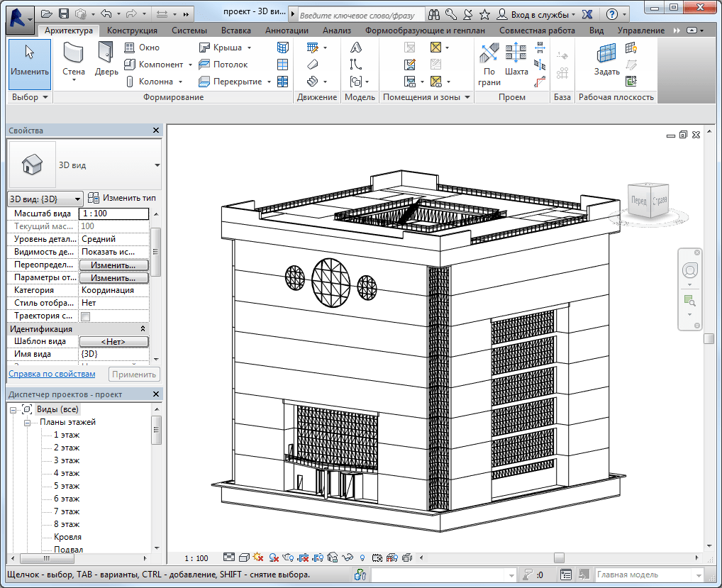Select the Потолок ceiling tool
This screenshot has width=722, height=588.
223,65
